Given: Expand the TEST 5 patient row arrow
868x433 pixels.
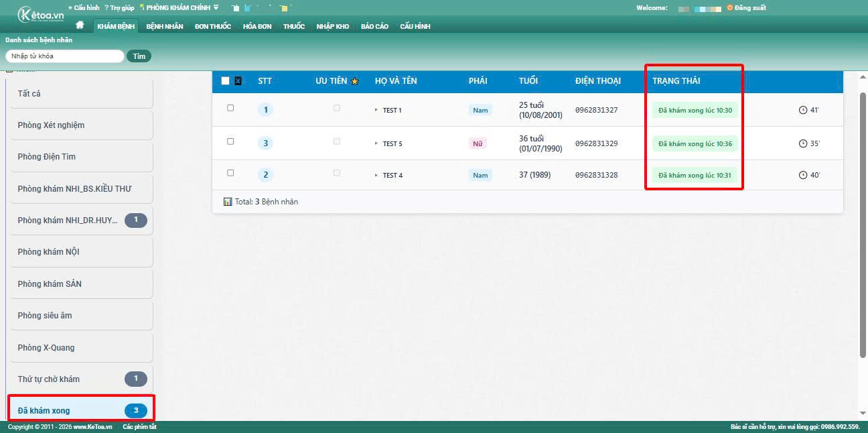Looking at the screenshot, I should (376, 143).
